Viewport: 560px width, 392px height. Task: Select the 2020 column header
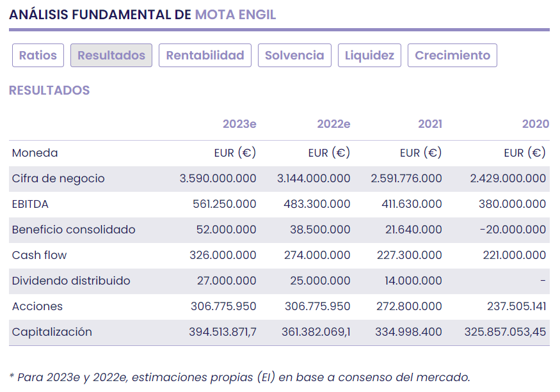[535, 124]
